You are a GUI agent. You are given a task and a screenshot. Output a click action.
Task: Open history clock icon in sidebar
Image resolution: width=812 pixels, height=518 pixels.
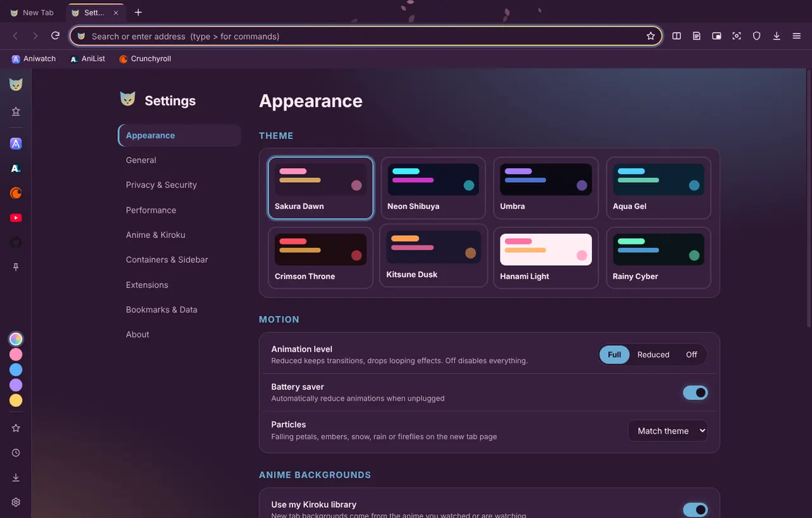pos(16,453)
